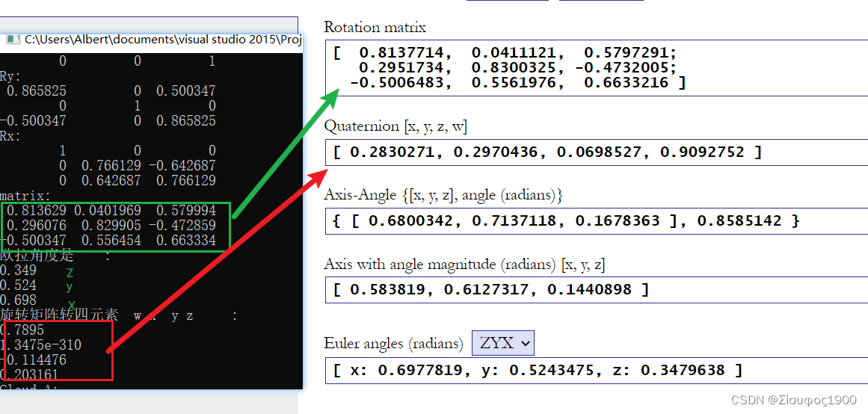868x414 pixels.
Task: Select the Axis with angle magnitude field
Action: [x=597, y=289]
